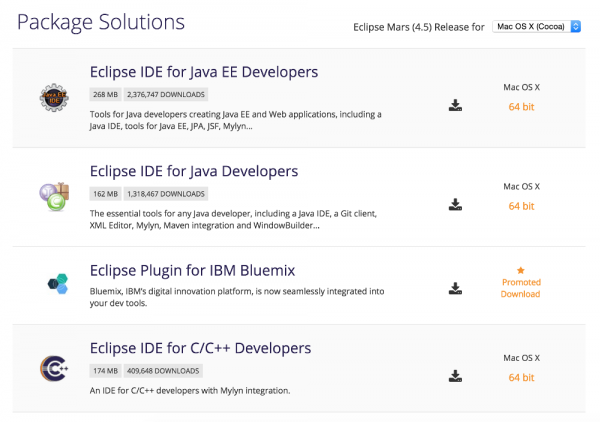Click download icon for Java EE Developers
Image resolution: width=600 pixels, height=422 pixels.
point(455,105)
